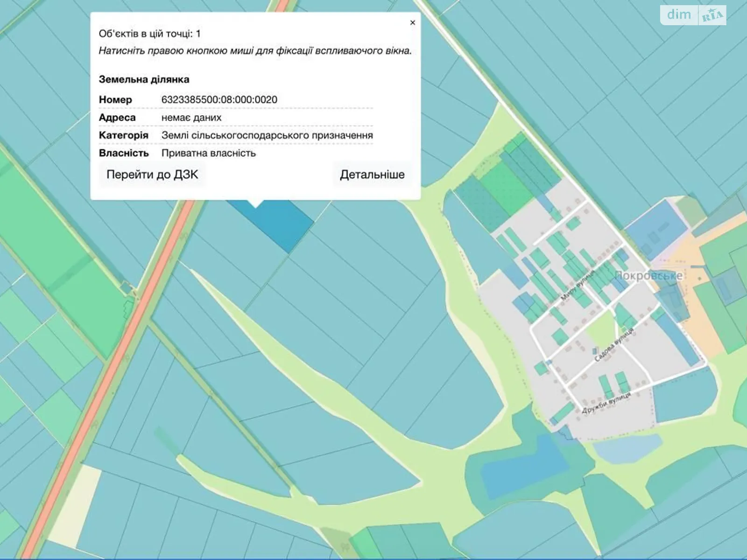Click the 'Перейти до ДЗК' button
747x560 pixels.
(x=152, y=175)
